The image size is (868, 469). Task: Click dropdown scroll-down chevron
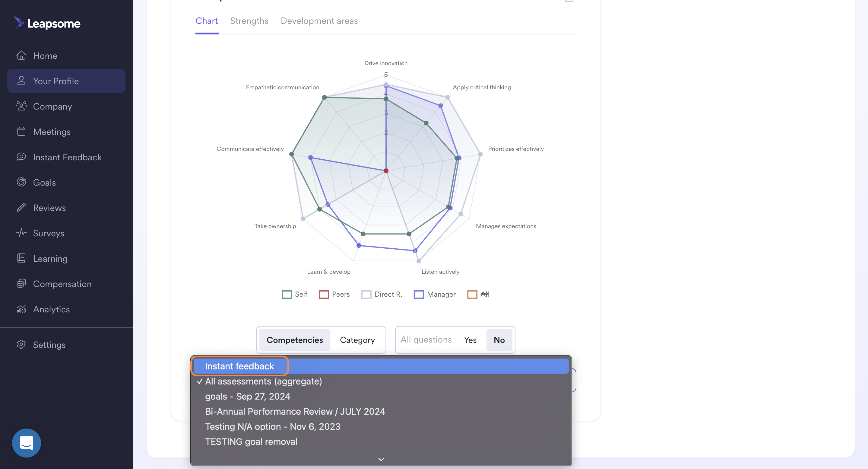point(381,459)
